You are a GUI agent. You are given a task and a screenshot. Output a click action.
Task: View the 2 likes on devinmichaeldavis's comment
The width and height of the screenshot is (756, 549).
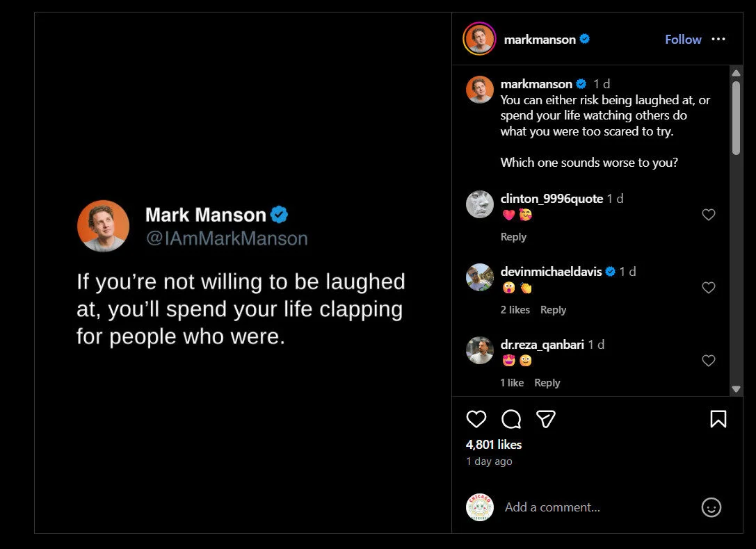pyautogui.click(x=515, y=310)
